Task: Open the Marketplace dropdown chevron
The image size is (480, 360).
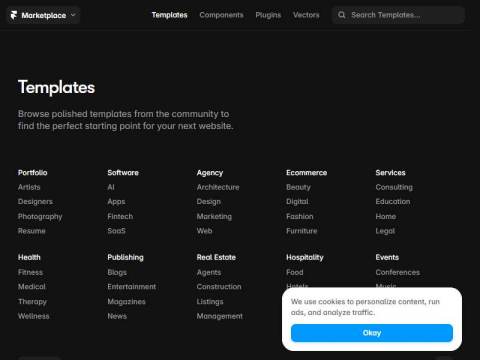Action: click(x=73, y=15)
